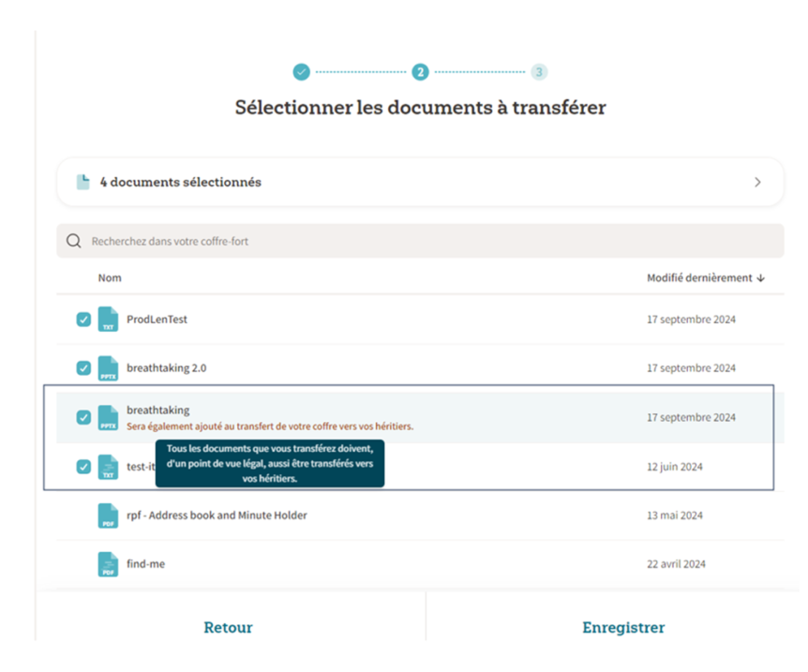Click the PDF icon for rpf - Address book
Image resolution: width=808 pixels, height=672 pixels.
(x=109, y=515)
